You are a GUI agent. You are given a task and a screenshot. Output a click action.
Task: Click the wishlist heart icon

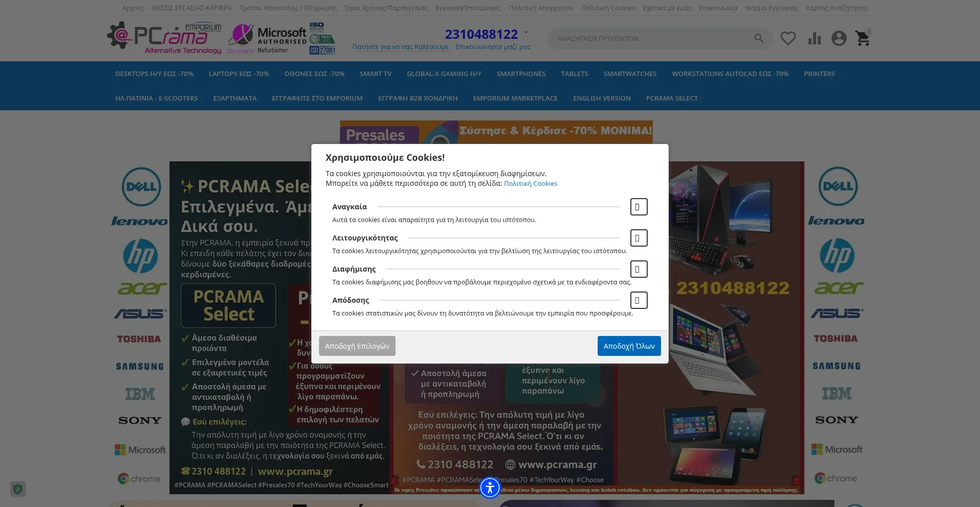(788, 38)
